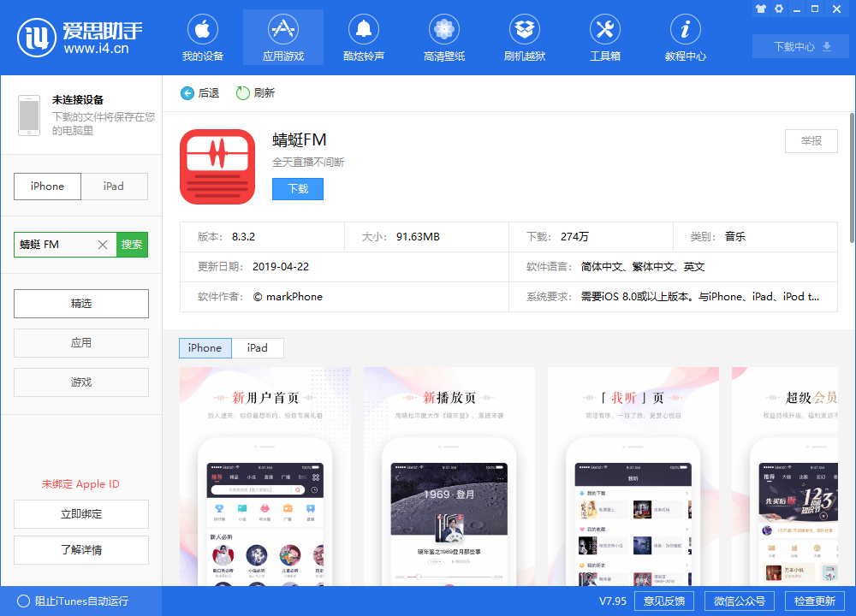Open the 工具箱 wrench icon
The width and height of the screenshot is (856, 616).
(605, 31)
